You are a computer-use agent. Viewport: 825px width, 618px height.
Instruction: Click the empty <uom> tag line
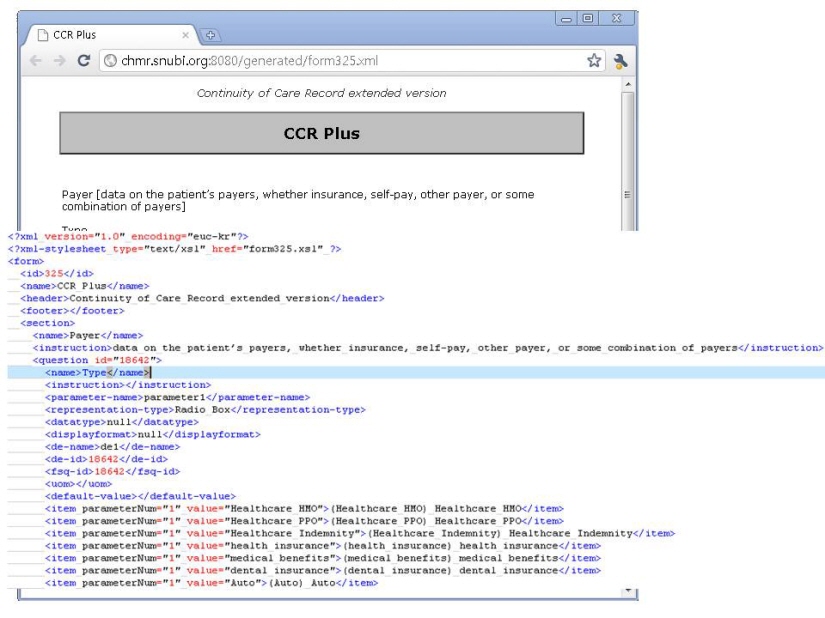[x=78, y=484]
